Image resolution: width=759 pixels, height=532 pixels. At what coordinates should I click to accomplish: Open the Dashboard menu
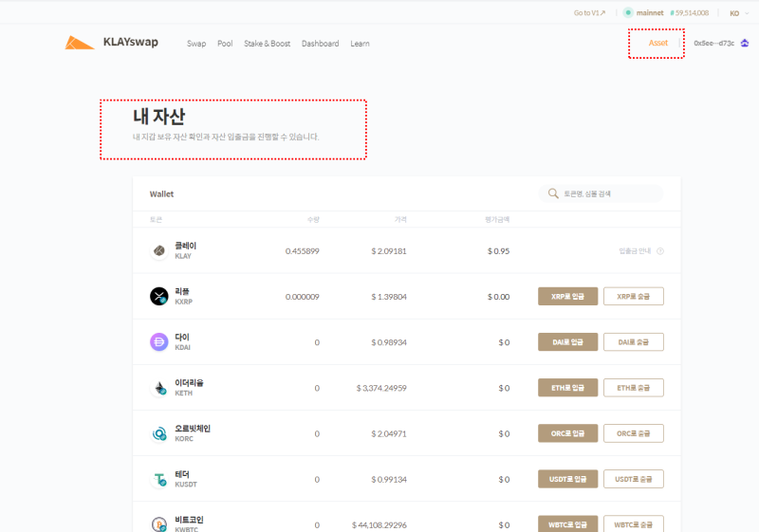pos(321,44)
